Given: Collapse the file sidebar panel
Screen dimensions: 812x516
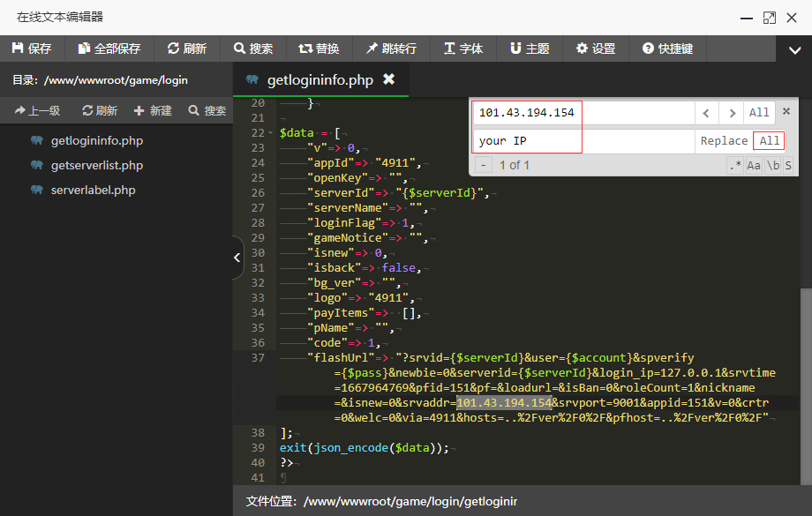Looking at the screenshot, I should (x=237, y=258).
